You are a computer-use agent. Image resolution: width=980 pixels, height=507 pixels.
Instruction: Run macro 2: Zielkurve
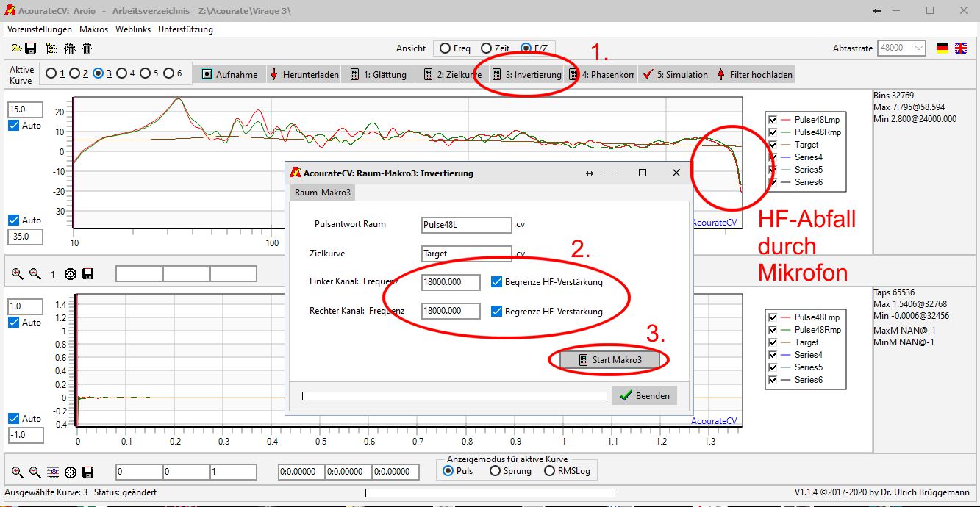pos(451,74)
